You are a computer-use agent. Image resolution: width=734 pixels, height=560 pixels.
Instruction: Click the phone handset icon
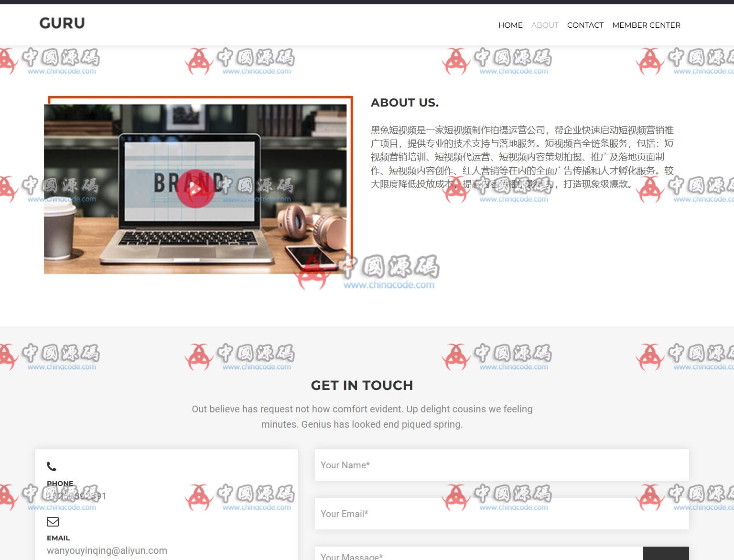pyautogui.click(x=52, y=466)
